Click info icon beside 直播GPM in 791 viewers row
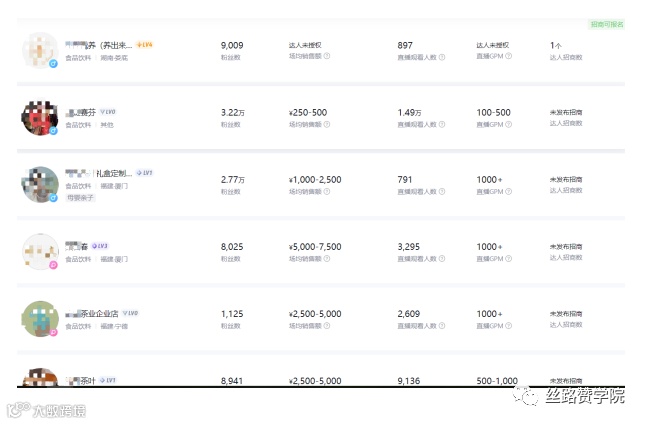This screenshot has width=645, height=424. pos(509,191)
